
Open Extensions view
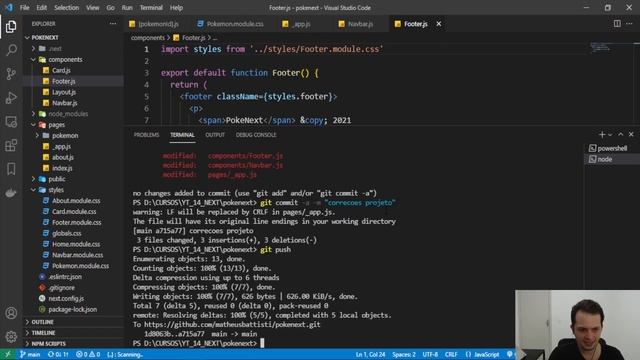11,145
